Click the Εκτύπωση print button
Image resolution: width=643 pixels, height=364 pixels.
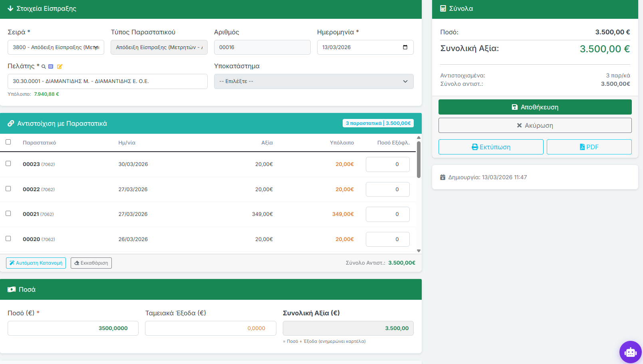pyautogui.click(x=491, y=147)
